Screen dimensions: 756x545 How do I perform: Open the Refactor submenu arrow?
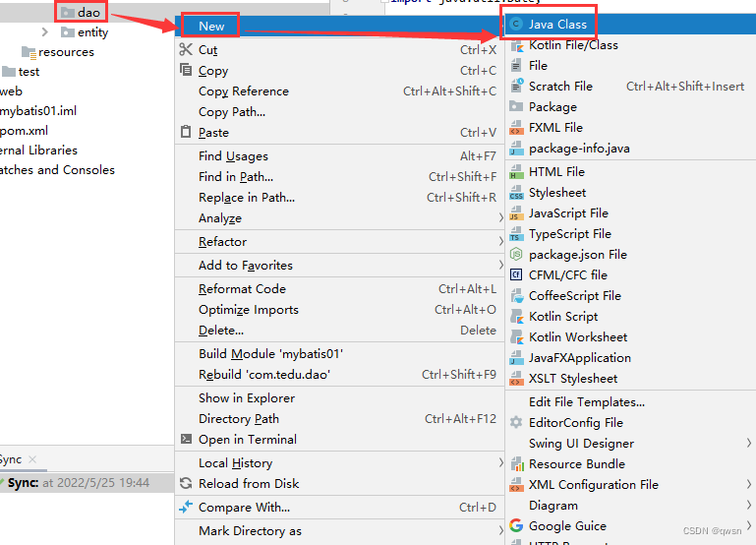click(x=500, y=241)
